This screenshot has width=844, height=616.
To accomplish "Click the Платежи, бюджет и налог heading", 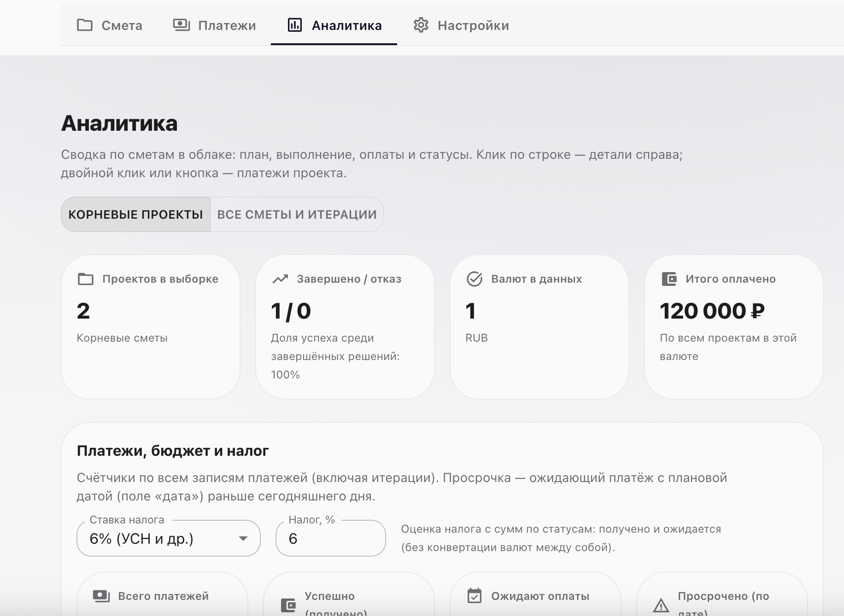I will point(173,451).
